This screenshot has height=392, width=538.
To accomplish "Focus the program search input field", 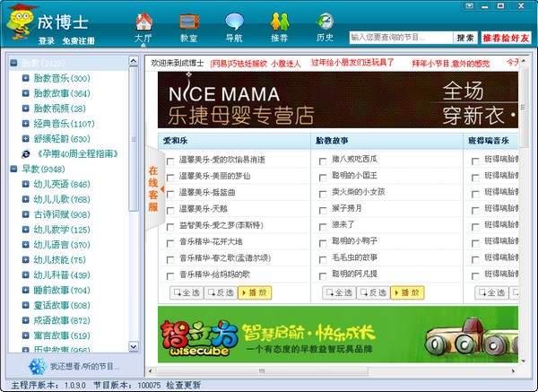I will (401, 38).
